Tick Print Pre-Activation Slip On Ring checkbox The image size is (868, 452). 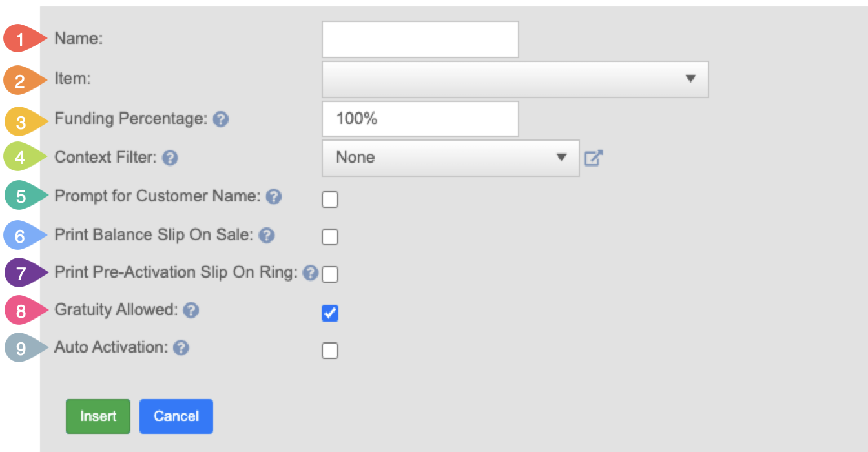click(x=330, y=274)
